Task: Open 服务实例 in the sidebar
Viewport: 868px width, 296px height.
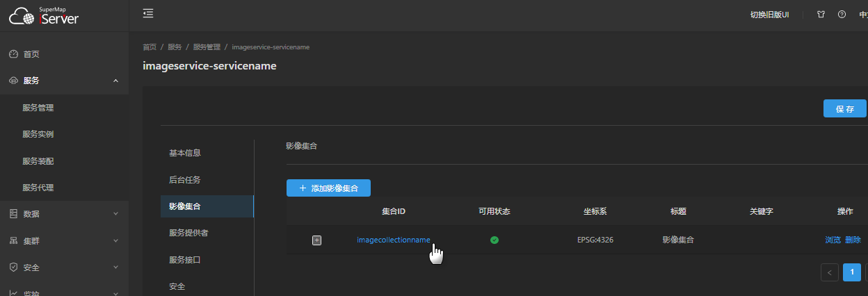Action: tap(38, 134)
